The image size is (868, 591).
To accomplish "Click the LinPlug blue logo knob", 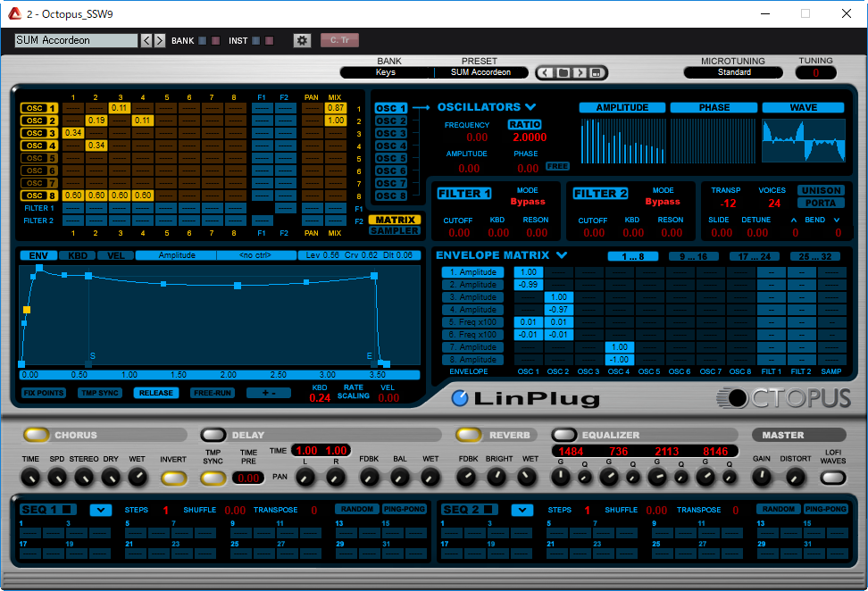I will tap(460, 398).
